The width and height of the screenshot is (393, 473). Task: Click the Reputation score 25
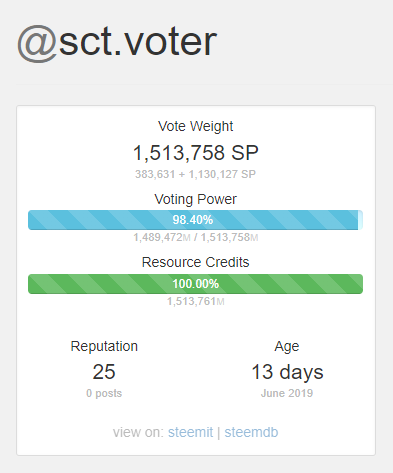(104, 372)
